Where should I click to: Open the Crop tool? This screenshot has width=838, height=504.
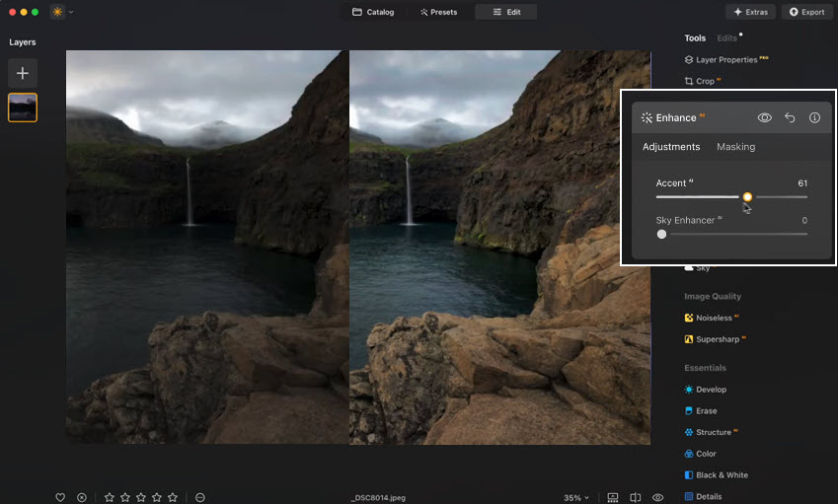click(x=705, y=81)
